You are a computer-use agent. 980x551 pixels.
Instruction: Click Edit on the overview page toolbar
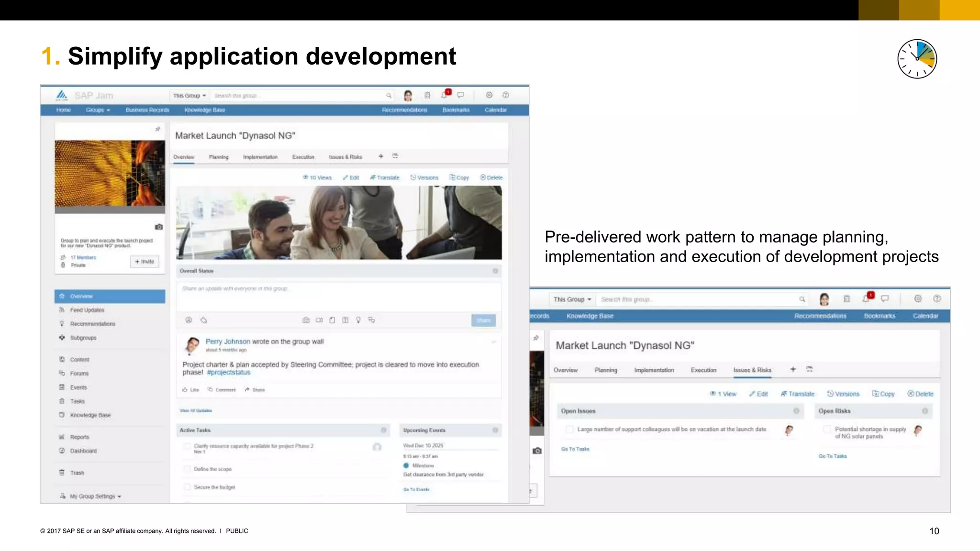click(x=351, y=177)
